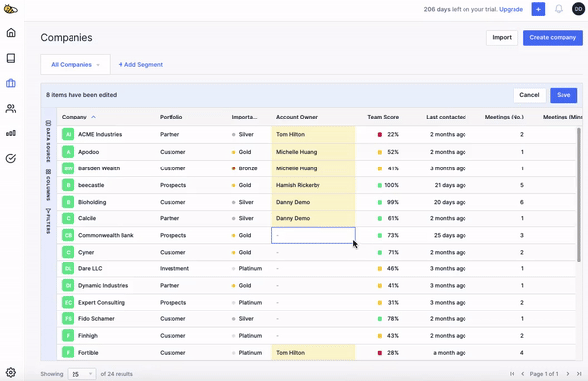Click the Team Score column header
Screen dimensions: 588x381
click(x=383, y=117)
